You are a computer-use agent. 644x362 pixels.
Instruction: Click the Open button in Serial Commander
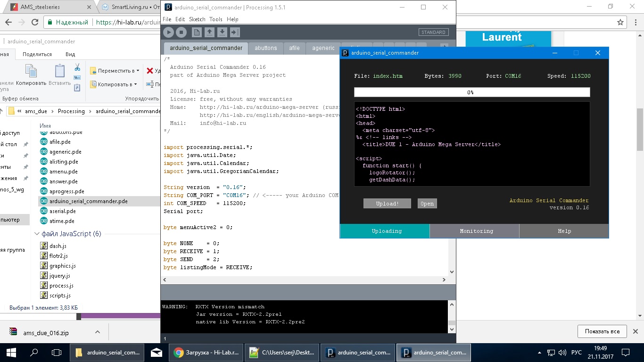coord(427,204)
